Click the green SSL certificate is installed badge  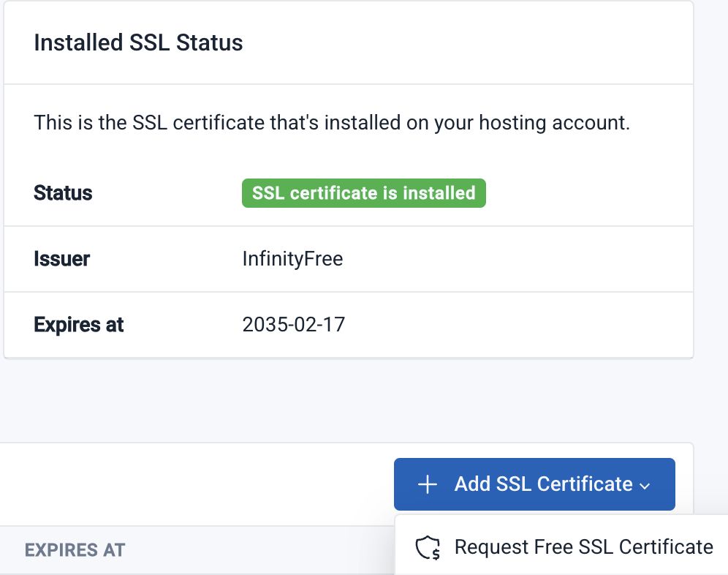[363, 193]
